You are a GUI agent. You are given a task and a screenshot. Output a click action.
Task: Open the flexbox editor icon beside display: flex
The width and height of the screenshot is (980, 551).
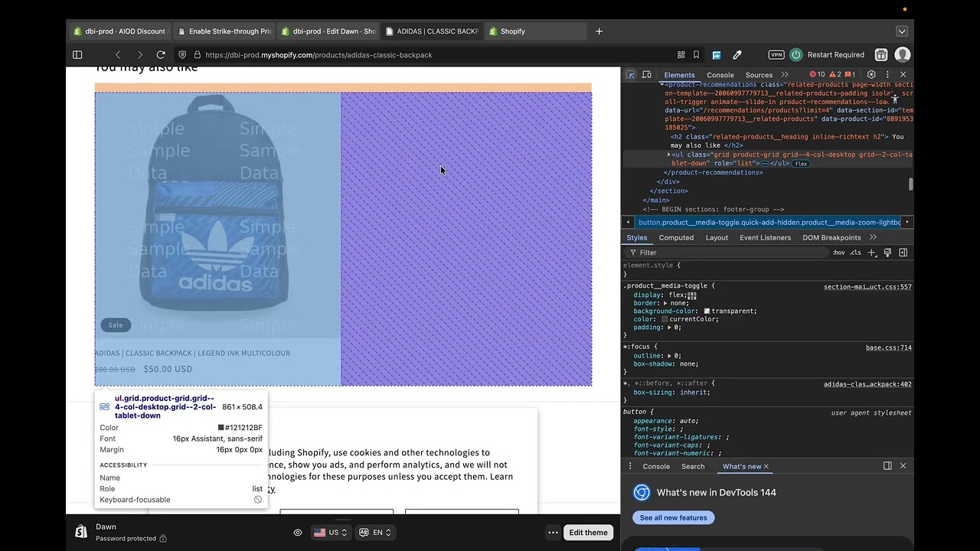click(692, 295)
